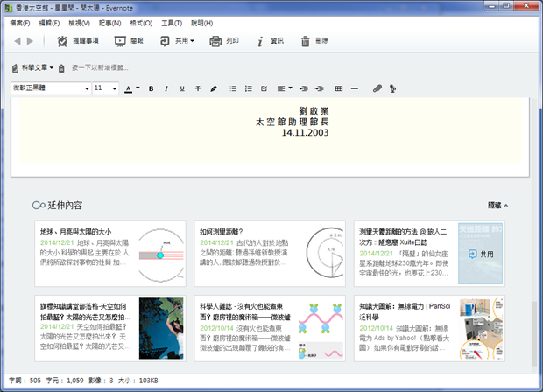Image resolution: width=543 pixels, height=392 pixels.
Task: Open the 編輯(E) menu
Action: (49, 23)
